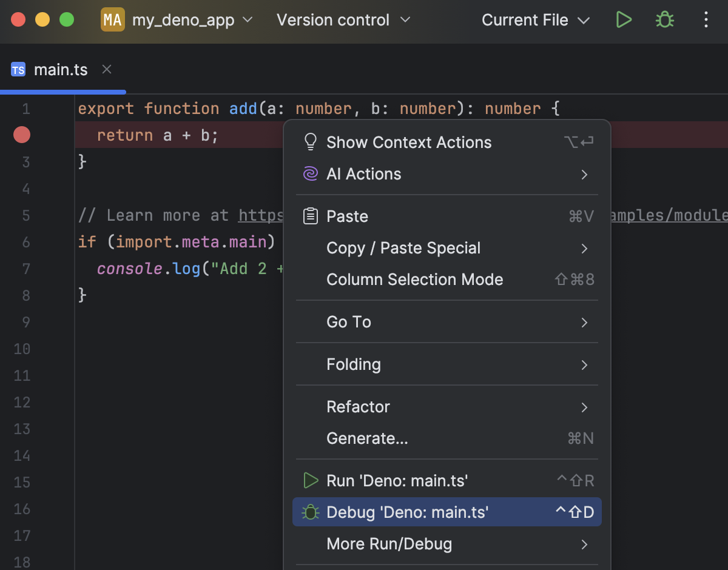The image size is (728, 570).
Task: Enable Column Selection Mode
Action: click(414, 280)
